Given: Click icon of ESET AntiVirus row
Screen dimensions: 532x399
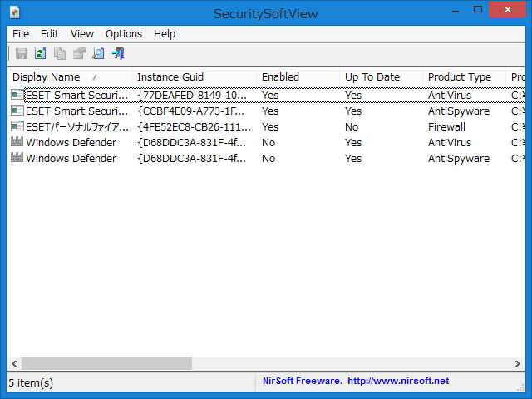Looking at the screenshot, I should click(x=17, y=95).
